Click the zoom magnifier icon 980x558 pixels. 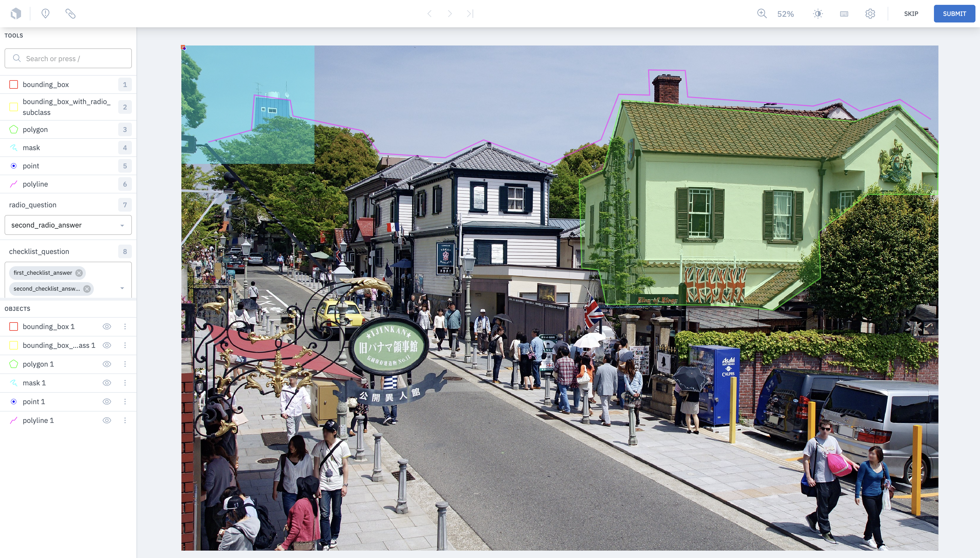click(762, 14)
